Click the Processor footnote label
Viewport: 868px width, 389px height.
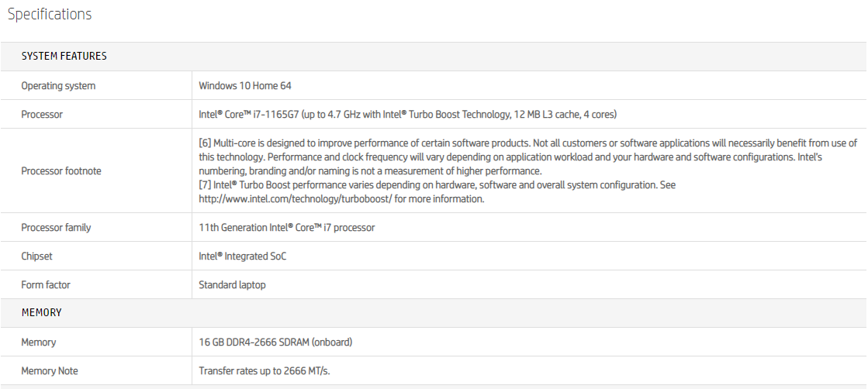[61, 171]
